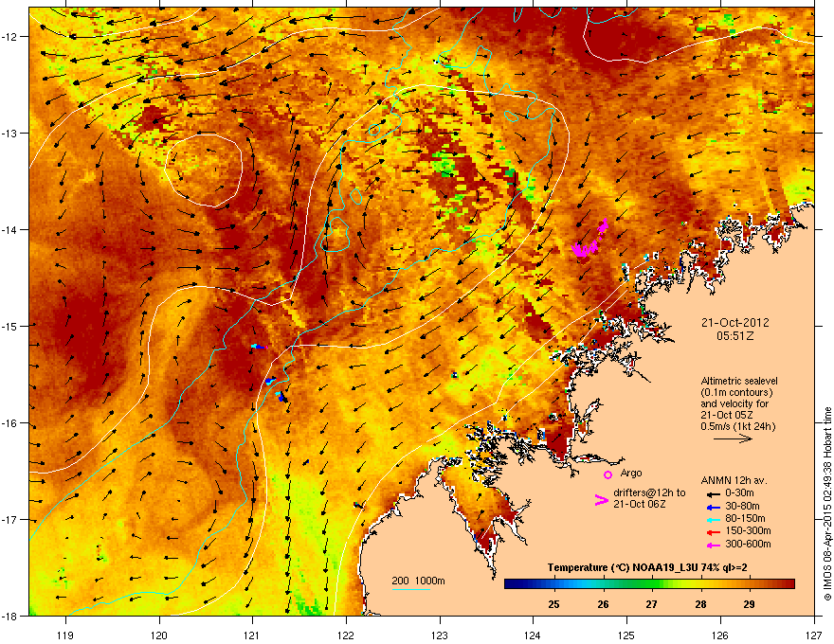Click the blue 30-80m arrow legend symbol
Image resolution: width=834 pixels, height=644 pixels.
(x=713, y=507)
